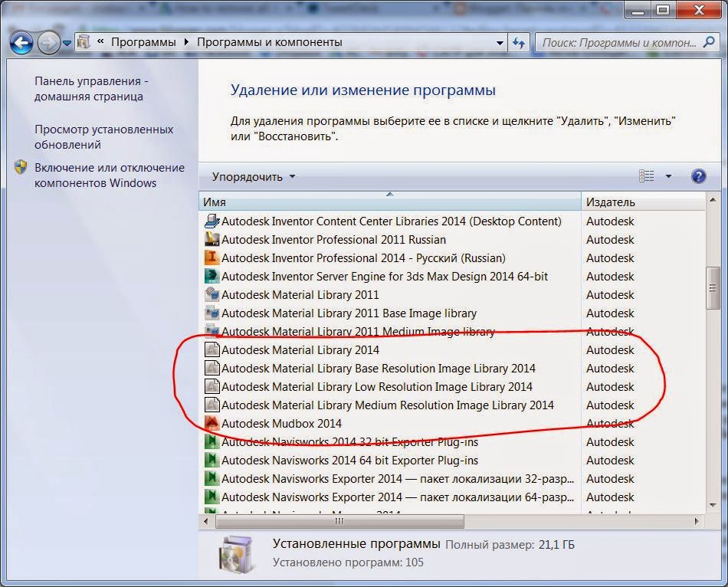Select Autodesk Mudbox 2014 entry name
Viewport: 728px width, 587px height.
click(x=281, y=424)
